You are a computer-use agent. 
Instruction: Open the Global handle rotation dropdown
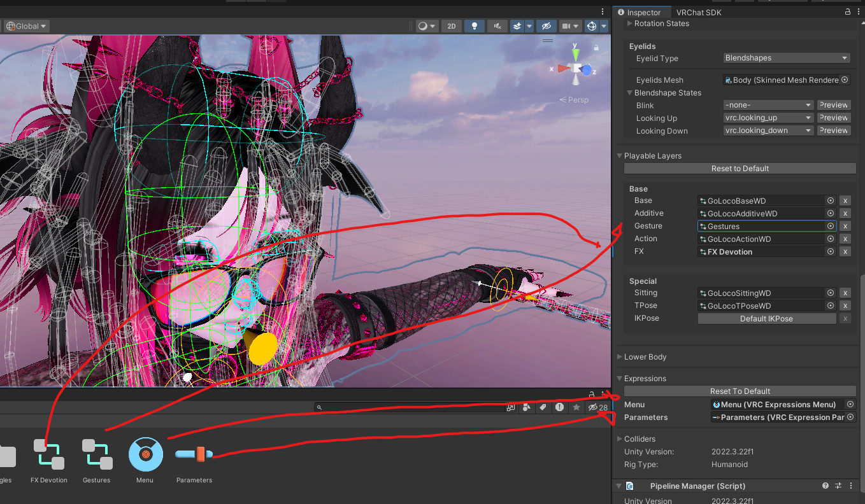tap(26, 26)
